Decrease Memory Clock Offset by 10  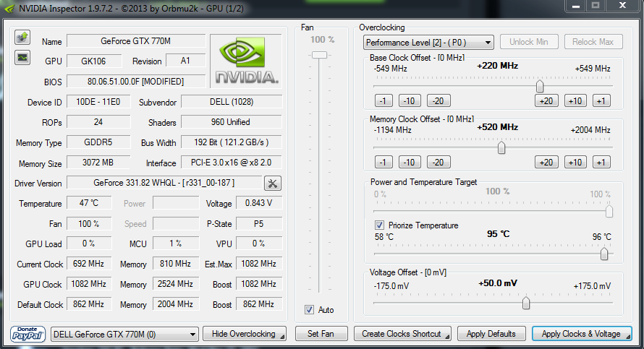[x=410, y=163]
